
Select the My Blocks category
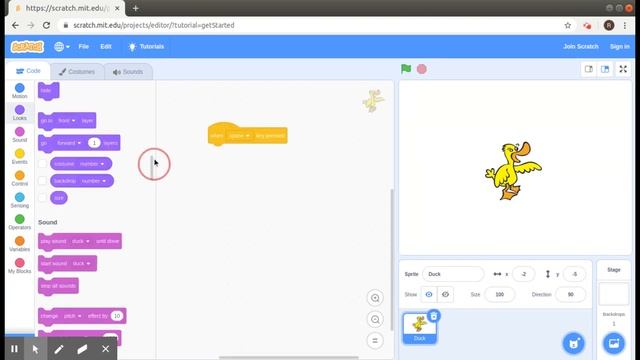20,266
